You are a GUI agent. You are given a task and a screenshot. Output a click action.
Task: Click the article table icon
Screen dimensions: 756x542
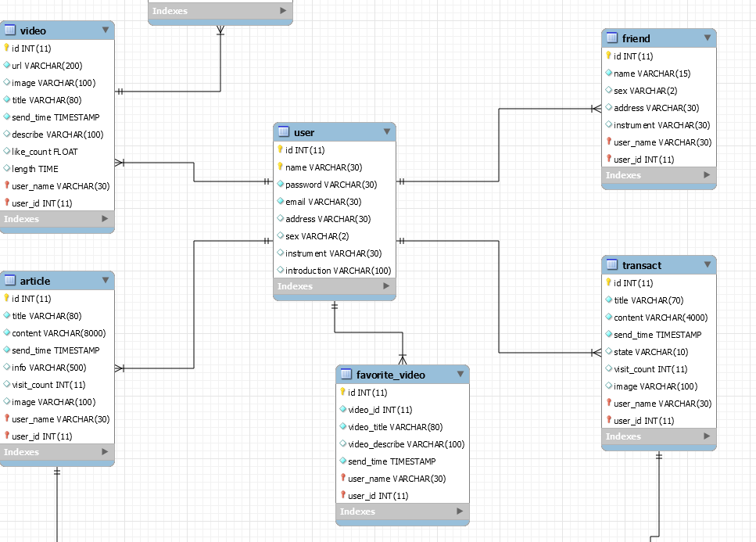tap(10, 280)
